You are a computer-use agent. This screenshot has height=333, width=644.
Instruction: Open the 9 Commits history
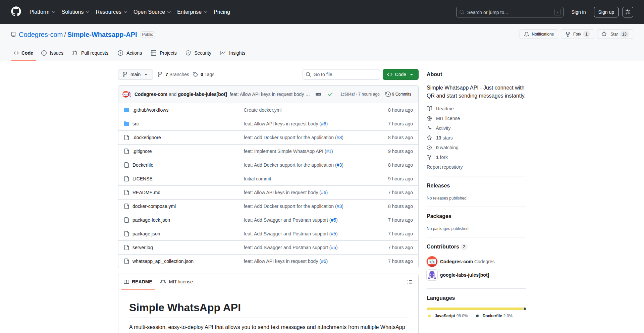click(398, 94)
